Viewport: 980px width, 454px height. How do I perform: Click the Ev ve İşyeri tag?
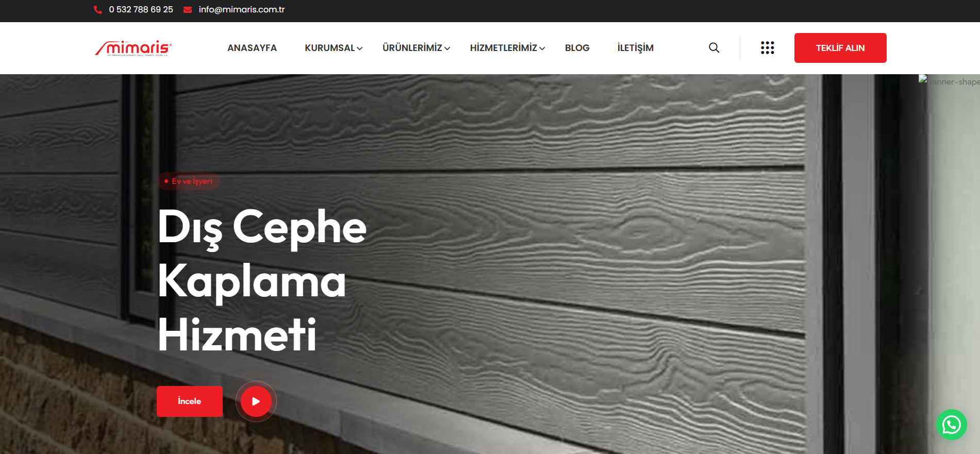pyautogui.click(x=188, y=181)
